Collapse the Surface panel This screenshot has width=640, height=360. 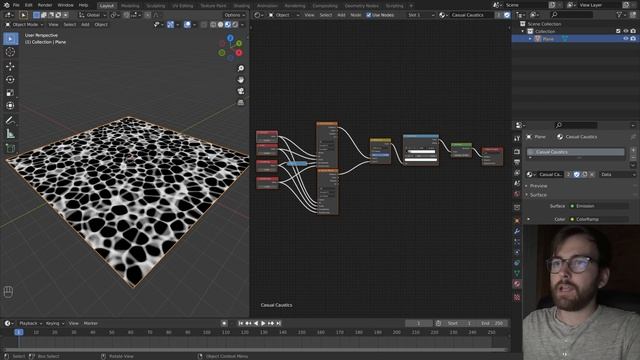[538, 195]
